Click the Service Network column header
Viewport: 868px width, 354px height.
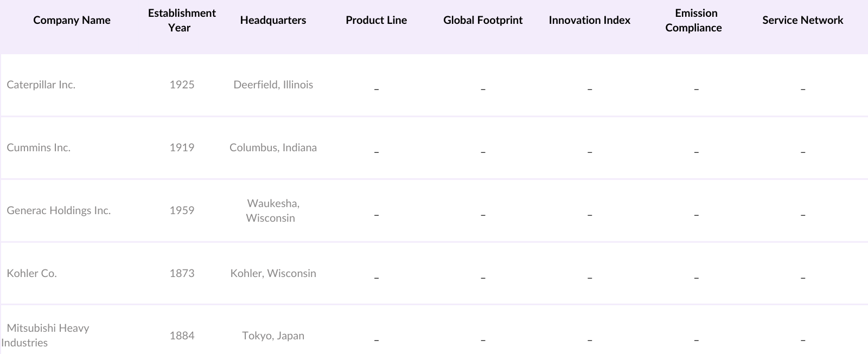(802, 21)
